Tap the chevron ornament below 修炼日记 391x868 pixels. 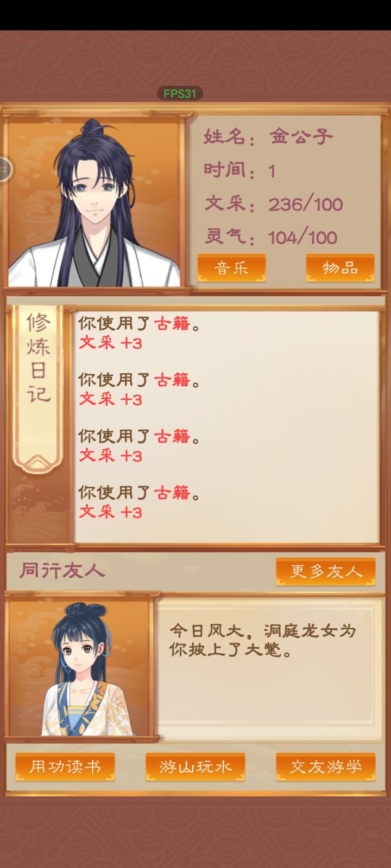(38, 461)
